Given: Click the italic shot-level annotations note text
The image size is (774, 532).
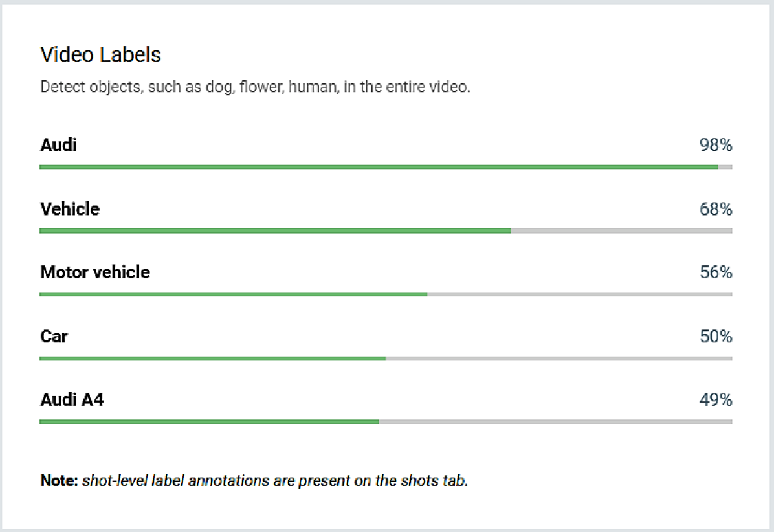Looking at the screenshot, I should point(274,481).
